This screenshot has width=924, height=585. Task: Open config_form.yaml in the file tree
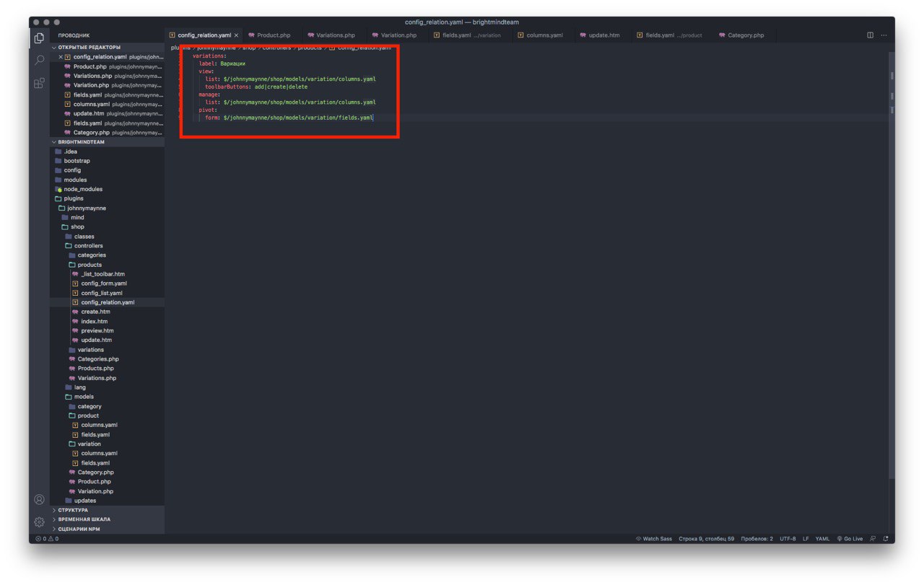pyautogui.click(x=107, y=283)
